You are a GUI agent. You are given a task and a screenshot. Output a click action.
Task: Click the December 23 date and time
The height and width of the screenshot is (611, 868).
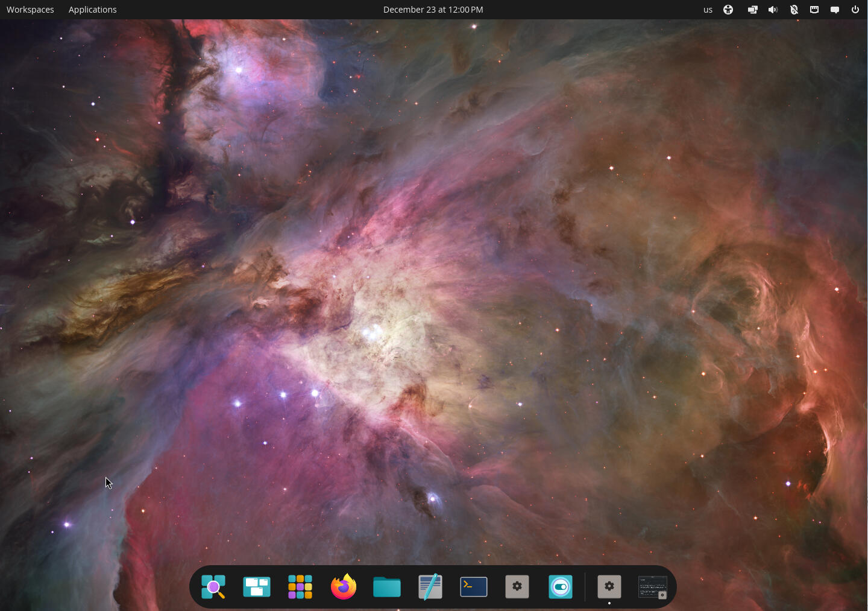pyautogui.click(x=433, y=10)
